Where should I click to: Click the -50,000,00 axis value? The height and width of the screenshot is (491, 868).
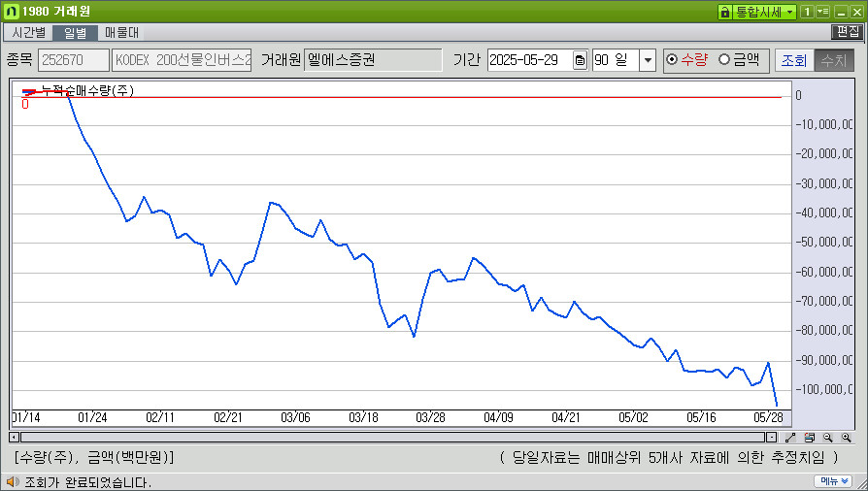coord(824,242)
